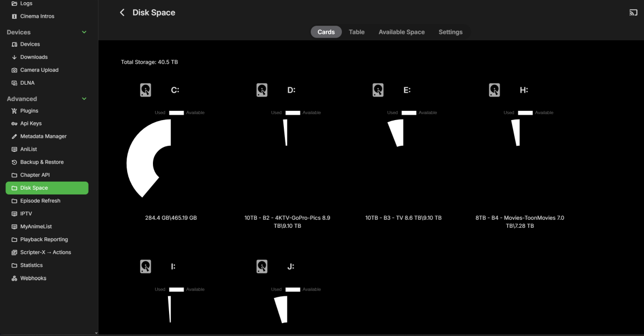Click the 'E:' drive letter label

pos(407,90)
